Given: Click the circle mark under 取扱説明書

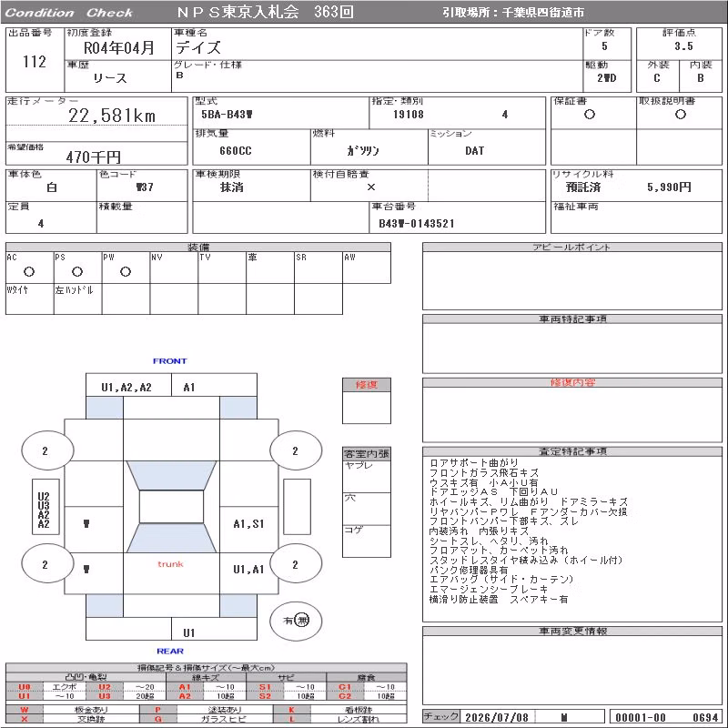Looking at the screenshot, I should coord(680,115).
